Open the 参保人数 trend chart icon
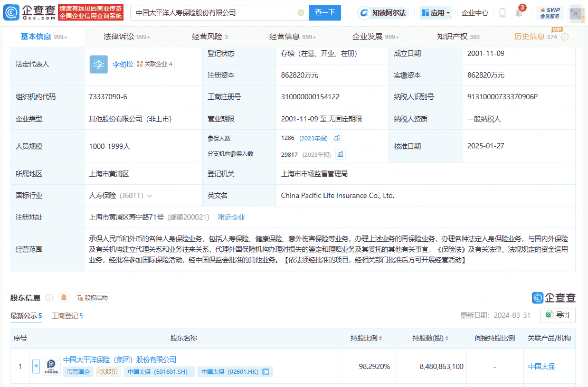The height and width of the screenshot is (387, 588). click(336, 137)
